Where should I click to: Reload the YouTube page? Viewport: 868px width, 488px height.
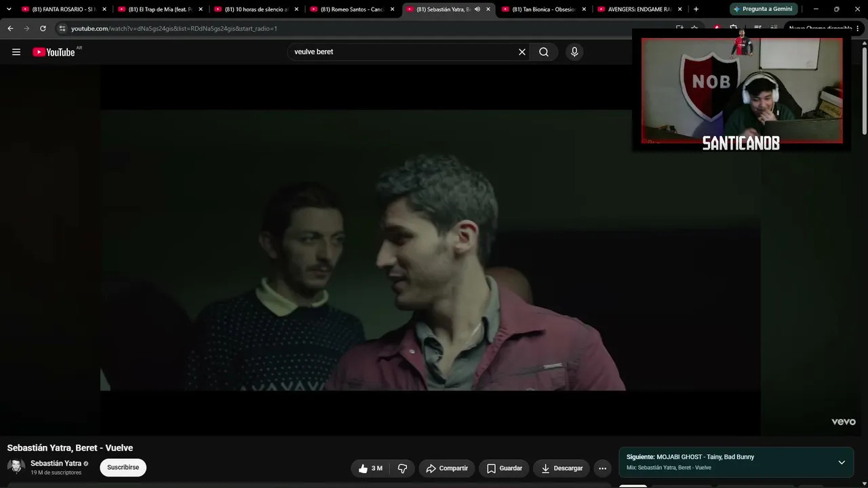[x=43, y=28]
